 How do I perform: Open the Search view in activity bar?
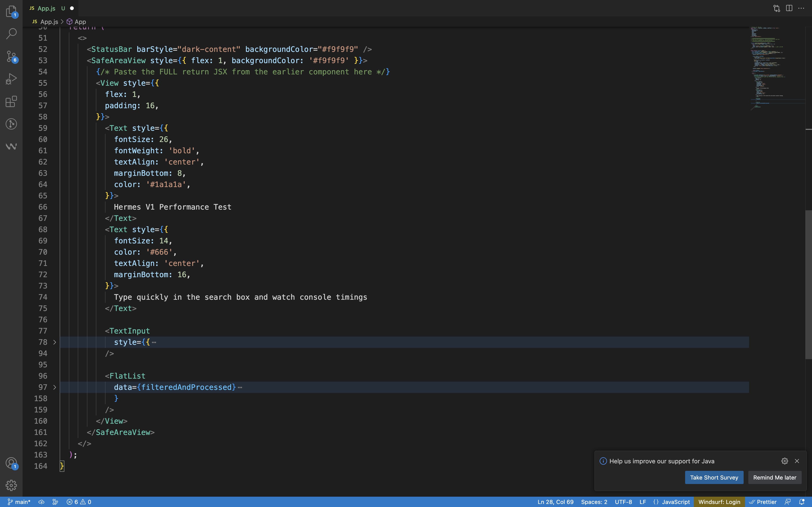click(x=11, y=34)
